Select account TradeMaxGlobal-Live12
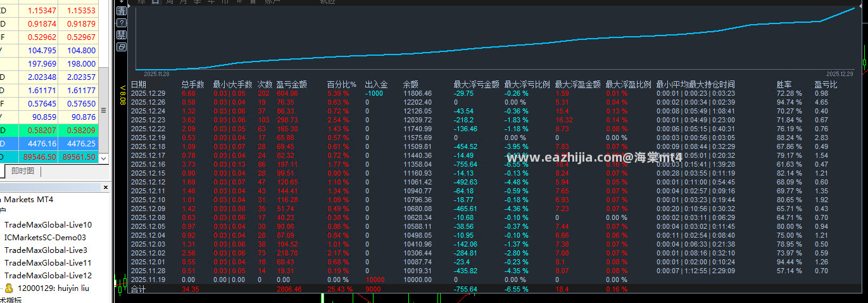 [x=48, y=275]
